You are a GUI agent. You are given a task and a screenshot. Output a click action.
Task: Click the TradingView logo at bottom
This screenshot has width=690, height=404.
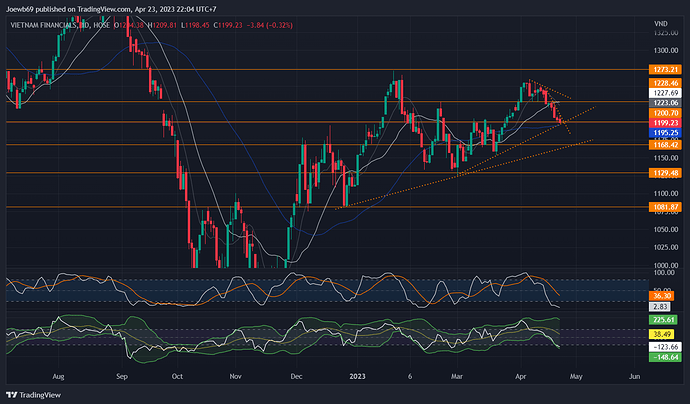coord(33,395)
